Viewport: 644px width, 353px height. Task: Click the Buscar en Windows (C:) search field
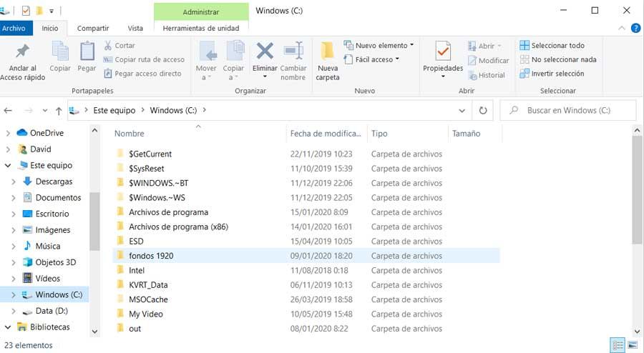[568, 110]
